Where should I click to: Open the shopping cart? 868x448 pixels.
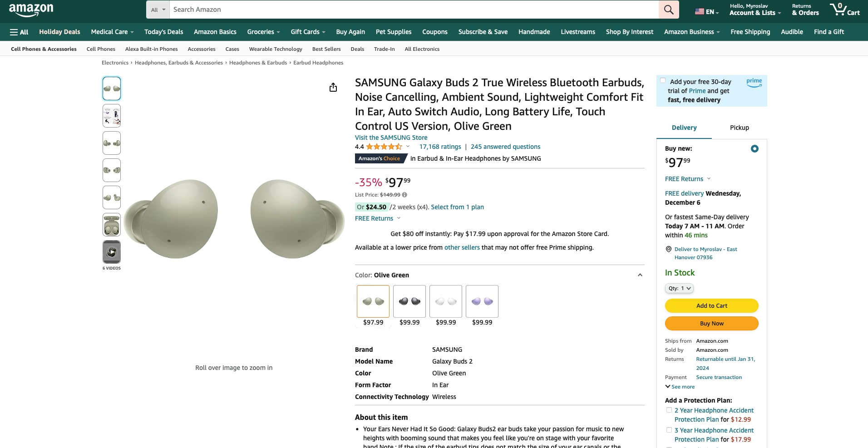844,10
